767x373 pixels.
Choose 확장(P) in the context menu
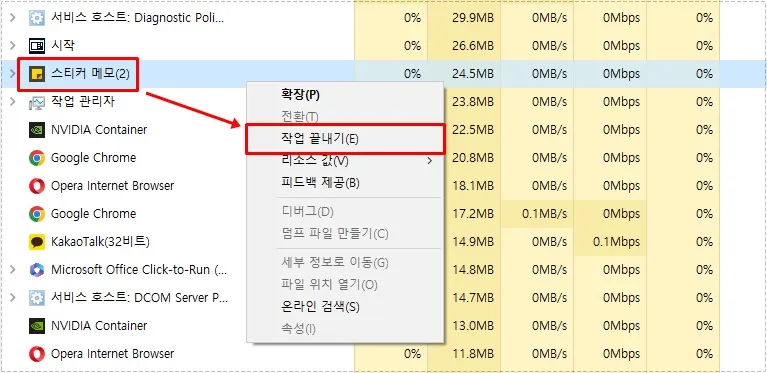point(300,95)
